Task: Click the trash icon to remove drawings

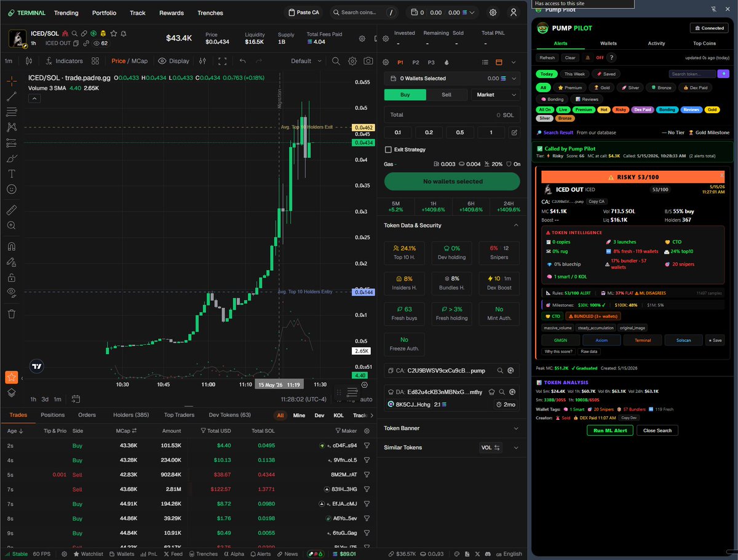Action: tap(11, 314)
